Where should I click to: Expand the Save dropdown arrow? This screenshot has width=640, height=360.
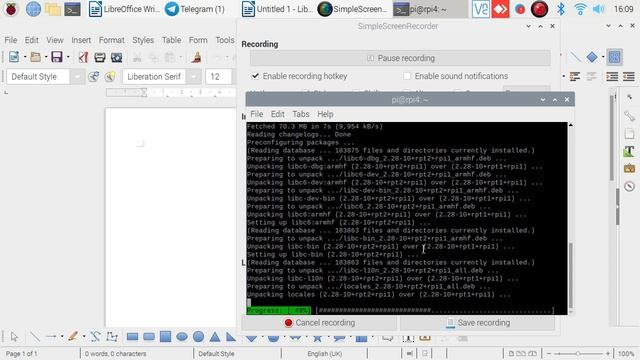[x=68, y=57]
